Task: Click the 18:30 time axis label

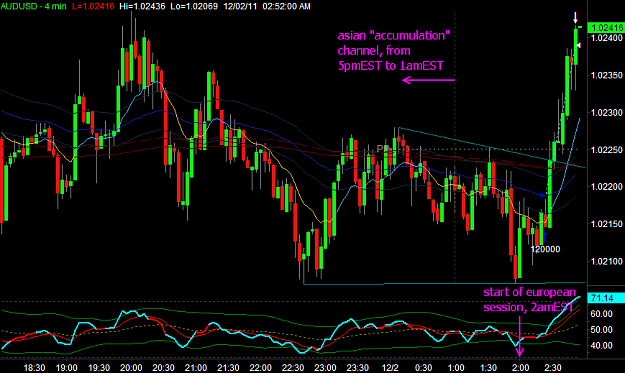Action: click(x=34, y=367)
